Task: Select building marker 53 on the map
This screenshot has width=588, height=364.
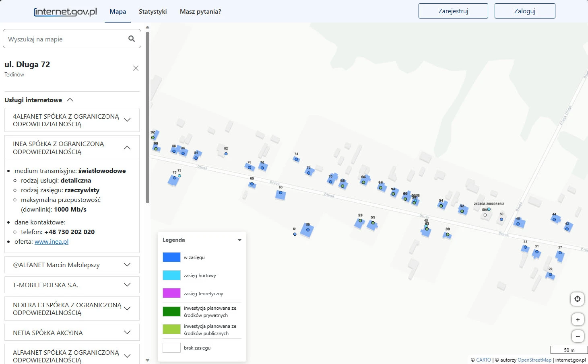Action: [x=360, y=220]
